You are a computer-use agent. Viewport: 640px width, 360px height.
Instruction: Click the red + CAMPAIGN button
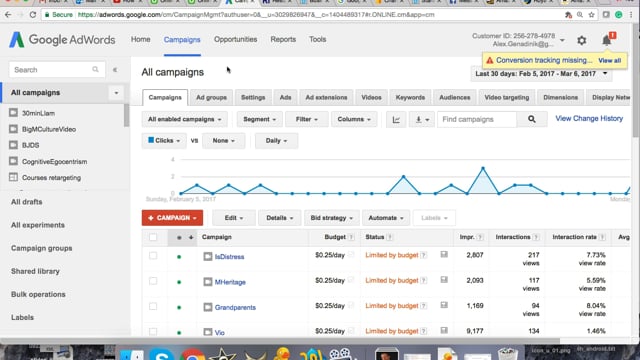pyautogui.click(x=172, y=218)
